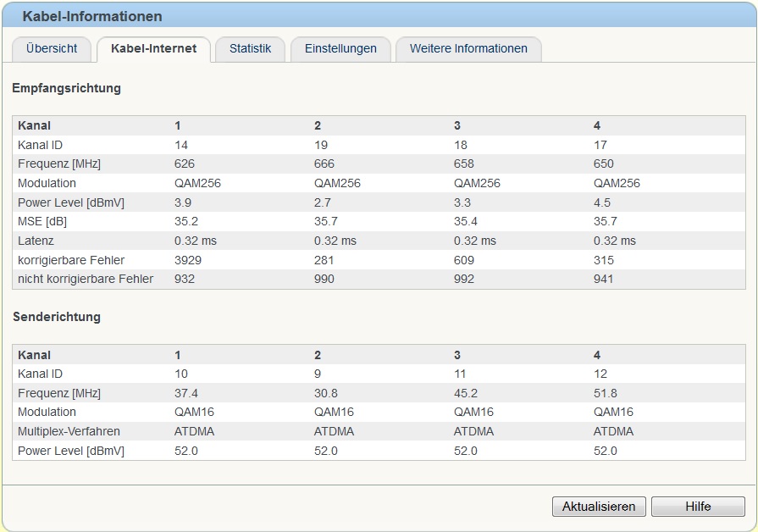This screenshot has width=758, height=532.
Task: Select Power Level value 2.7
Action: pos(323,202)
